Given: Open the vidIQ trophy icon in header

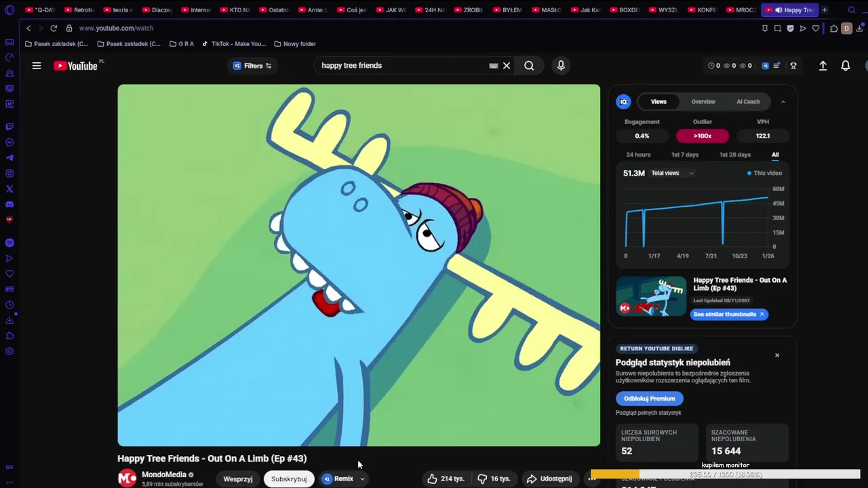Looking at the screenshot, I should [793, 66].
